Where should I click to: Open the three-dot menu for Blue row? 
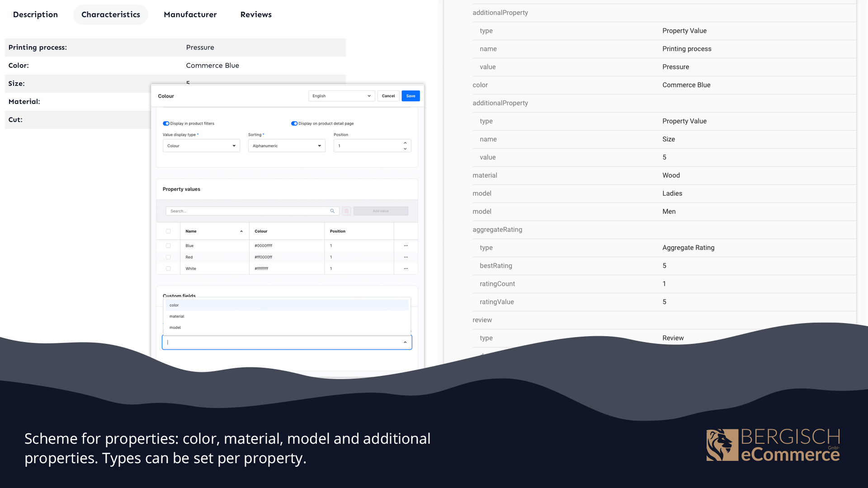pyautogui.click(x=406, y=246)
